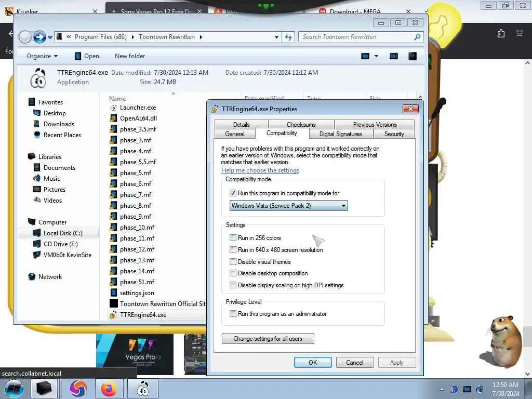Click Libraries in navigation pane
The height and width of the screenshot is (399, 532).
point(45,156)
